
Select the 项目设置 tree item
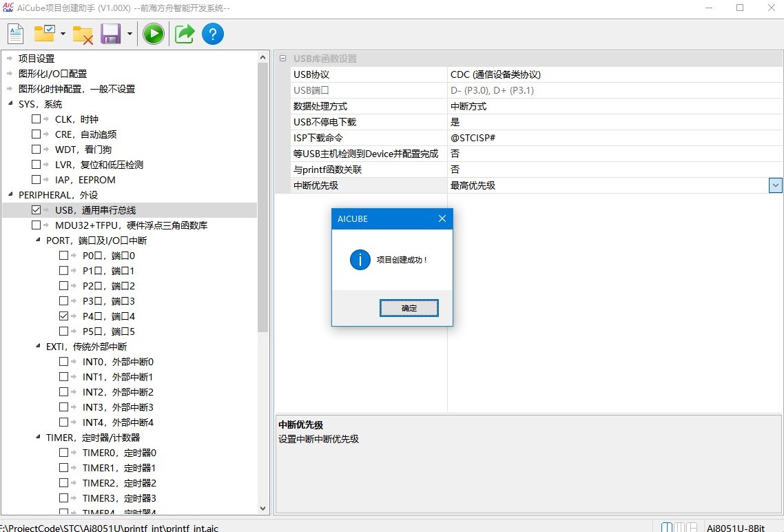pos(36,59)
